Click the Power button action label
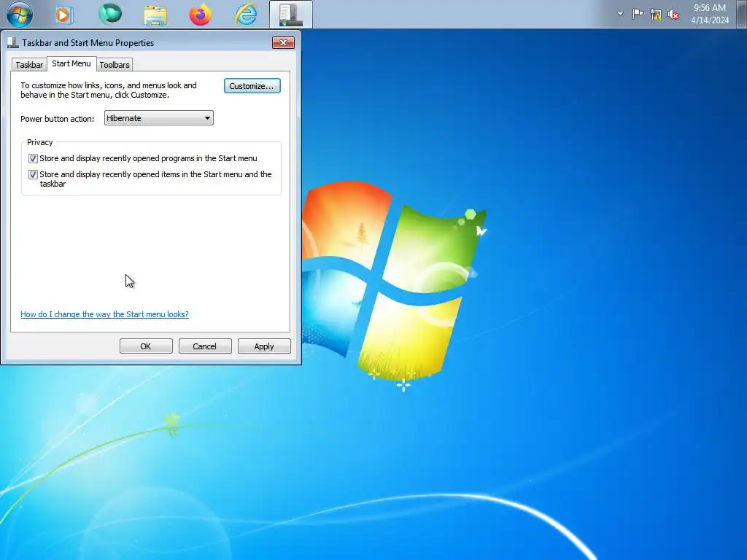This screenshot has width=747, height=560. point(57,119)
